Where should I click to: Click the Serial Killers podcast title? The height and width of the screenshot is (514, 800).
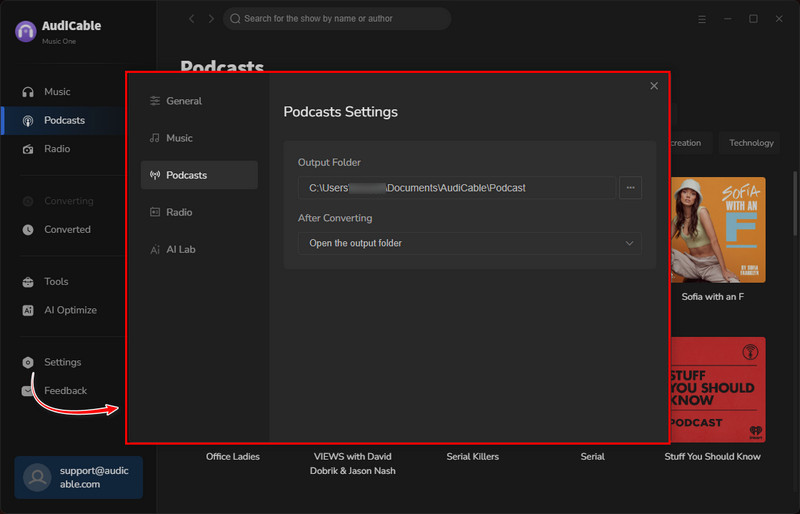[x=472, y=457]
